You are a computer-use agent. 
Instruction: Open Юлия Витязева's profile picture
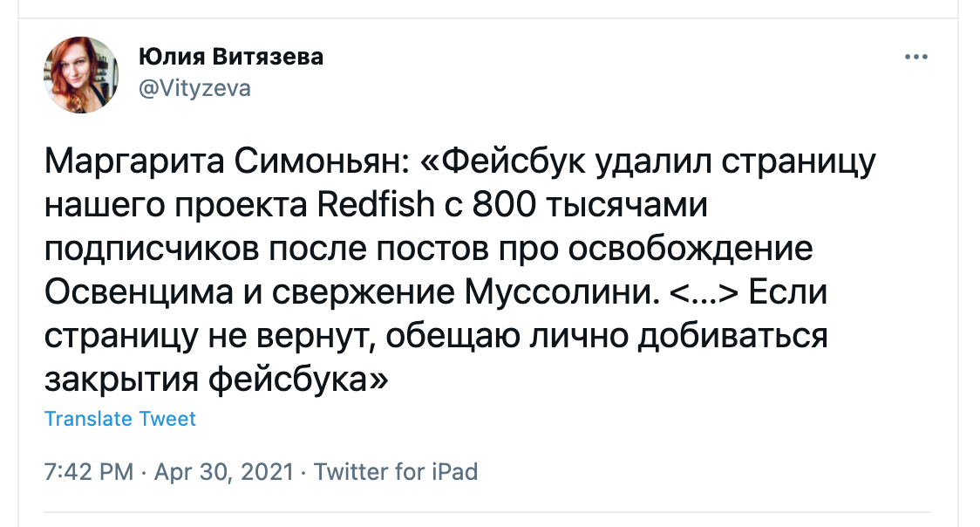click(81, 74)
